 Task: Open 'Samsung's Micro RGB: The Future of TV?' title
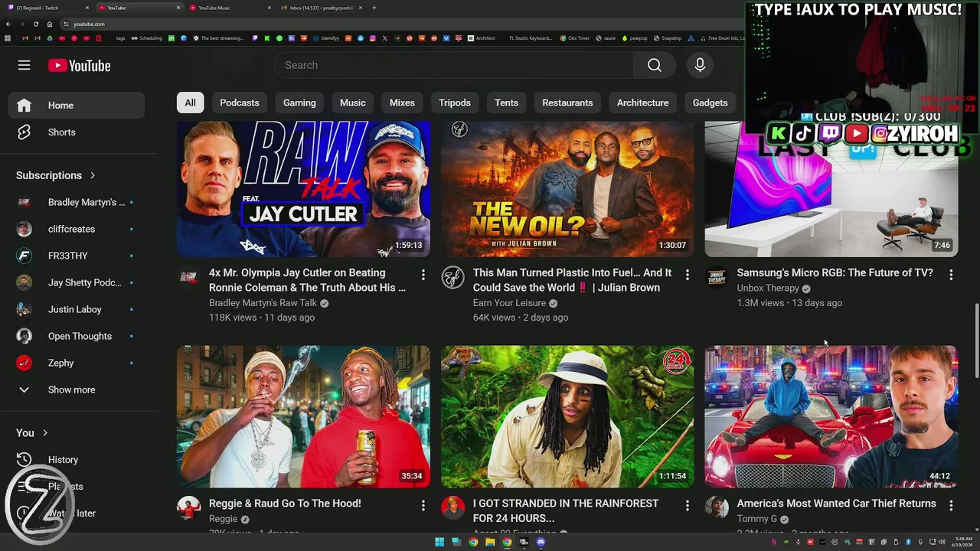(x=835, y=272)
